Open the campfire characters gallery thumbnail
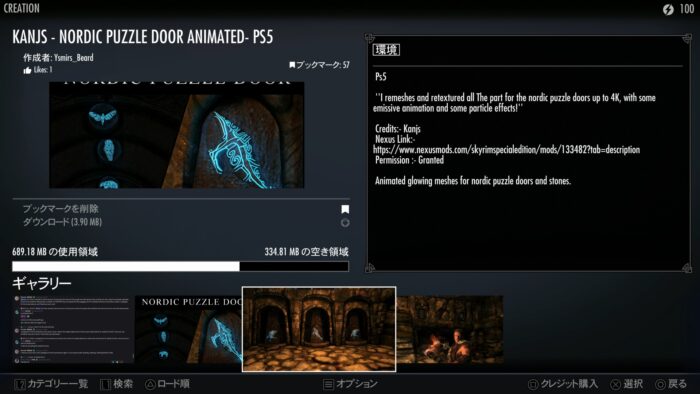The height and width of the screenshot is (394, 700). tap(450, 329)
